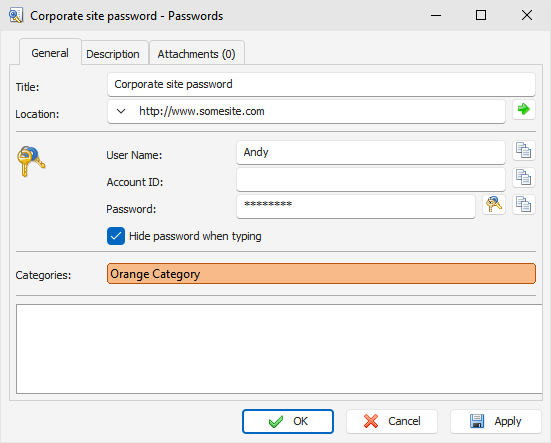This screenshot has width=551, height=443.
Task: Click the large keys entry icon
Action: (x=31, y=161)
